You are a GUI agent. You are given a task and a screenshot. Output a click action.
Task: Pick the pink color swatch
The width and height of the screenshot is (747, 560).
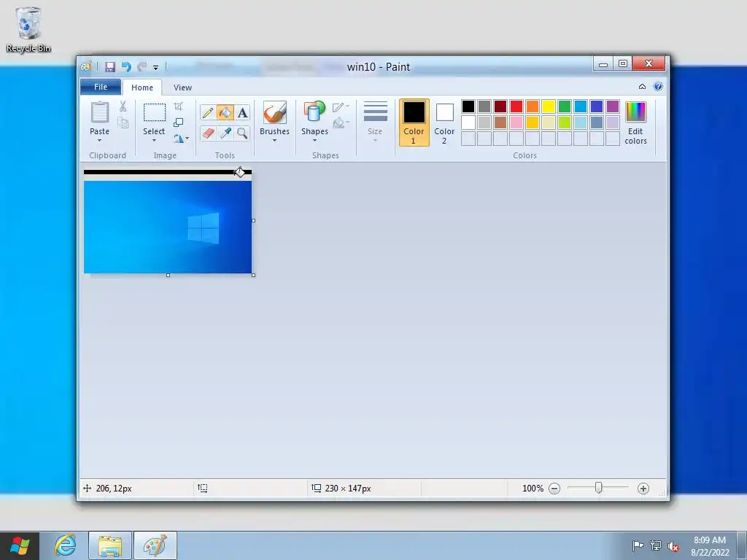(516, 122)
